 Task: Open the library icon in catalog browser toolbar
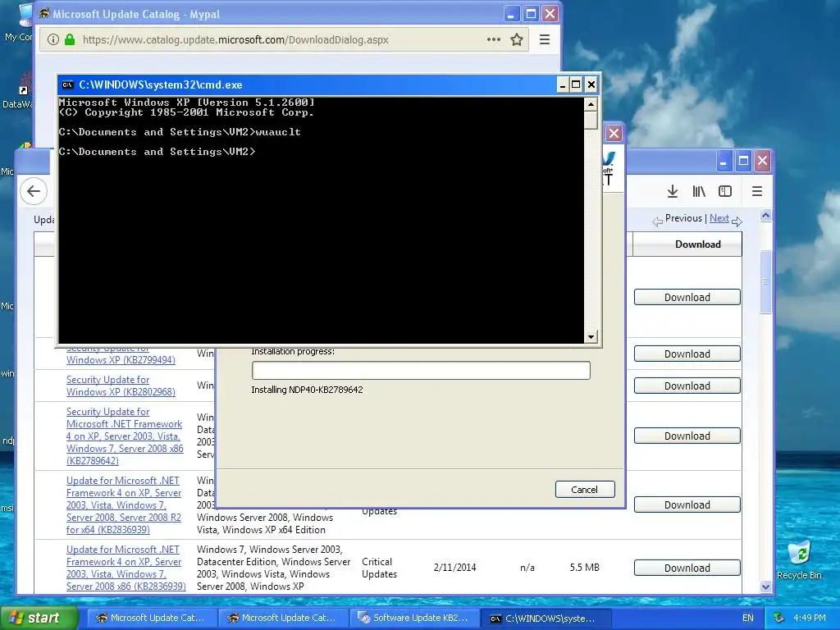[x=699, y=191]
